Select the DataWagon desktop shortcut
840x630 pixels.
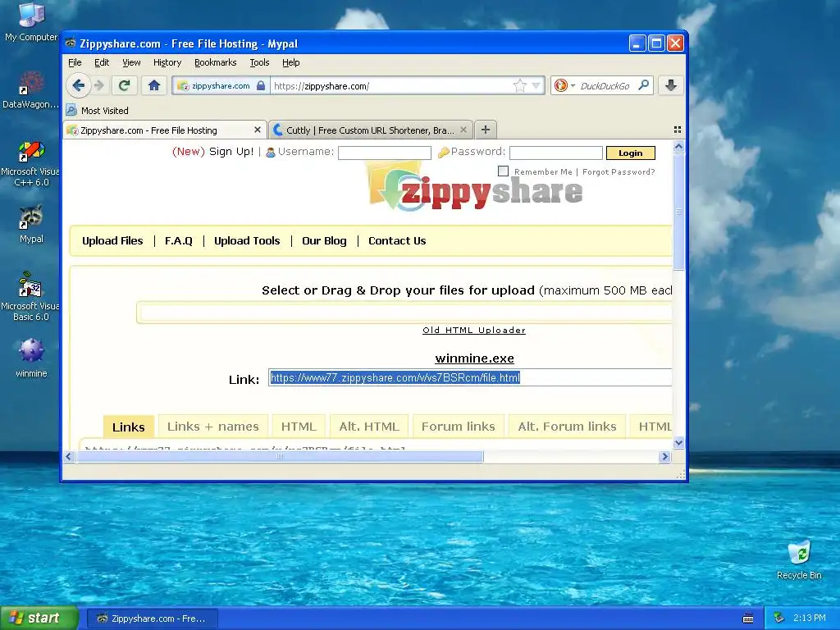pyautogui.click(x=31, y=90)
